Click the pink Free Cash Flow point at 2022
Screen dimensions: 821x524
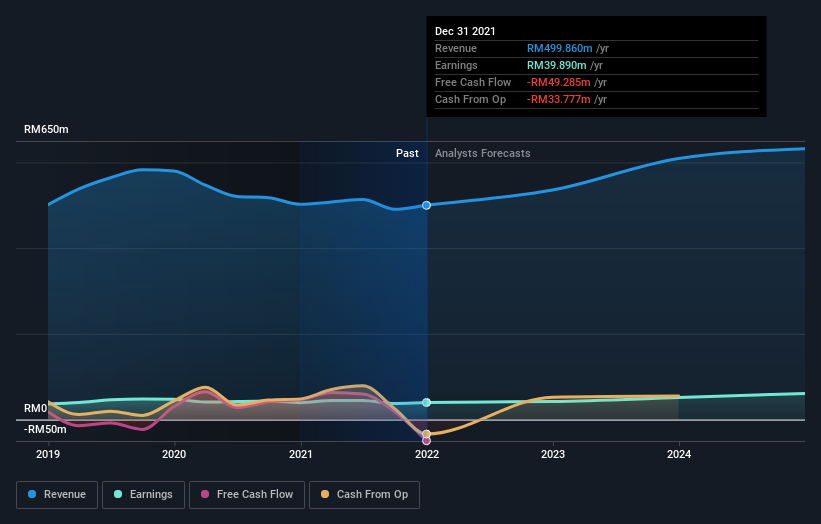(x=427, y=441)
